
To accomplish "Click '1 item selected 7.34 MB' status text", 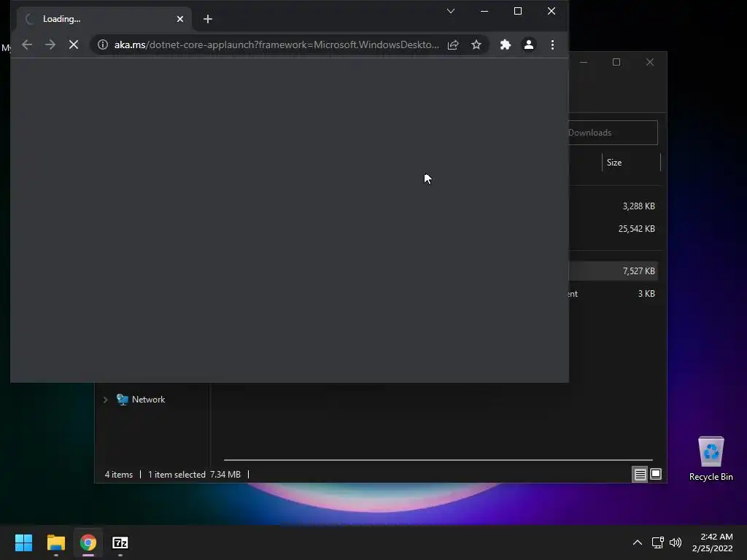I will 194,475.
